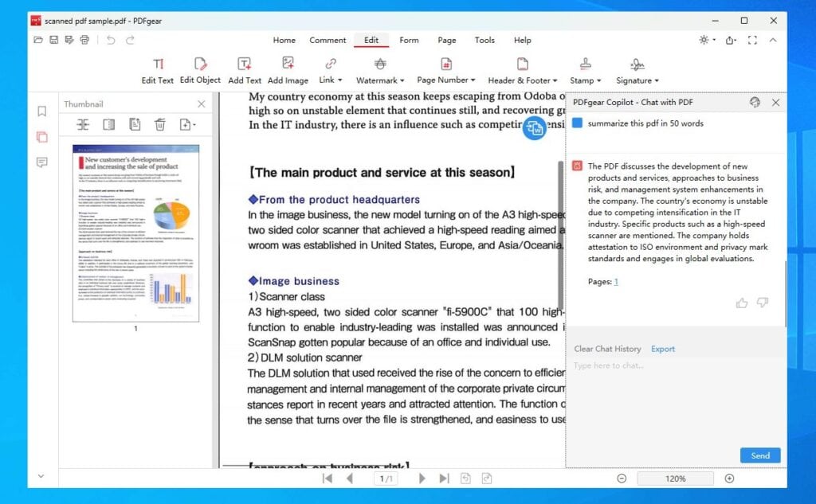
Task: Open a file using the folder icon
Action: tap(38, 40)
